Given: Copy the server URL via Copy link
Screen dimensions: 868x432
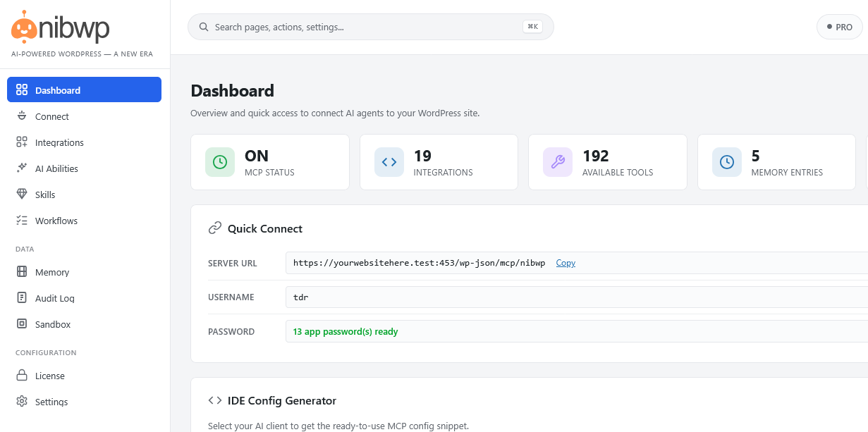Looking at the screenshot, I should pos(566,263).
